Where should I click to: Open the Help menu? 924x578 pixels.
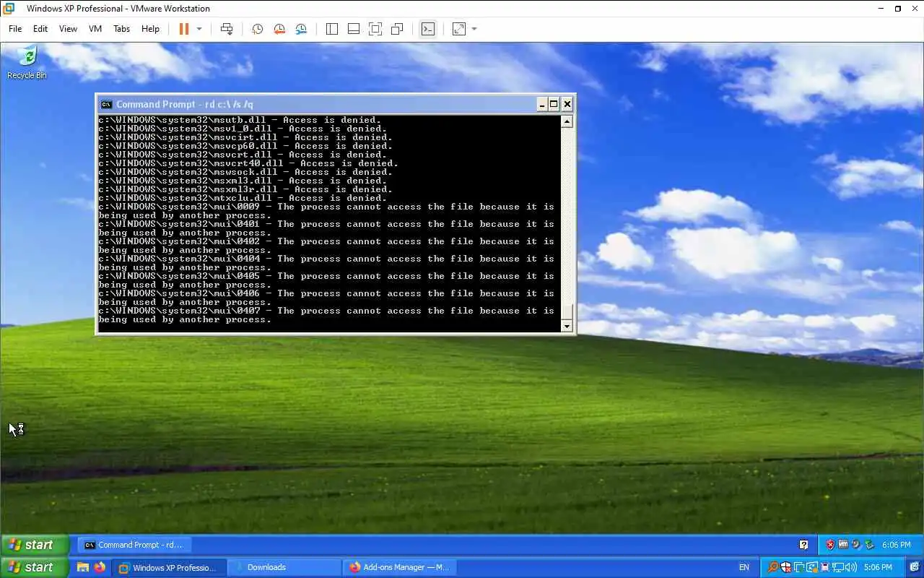(x=150, y=29)
